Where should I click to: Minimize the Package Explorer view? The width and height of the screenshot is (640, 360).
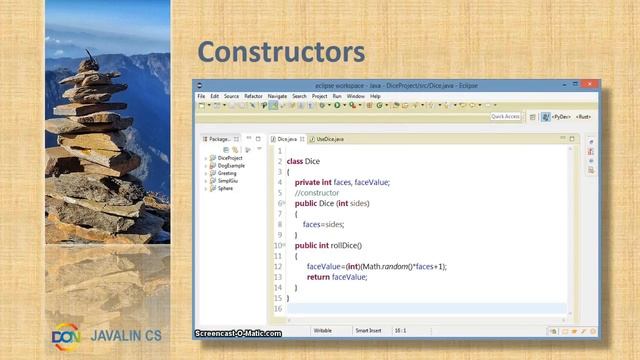coord(249,138)
